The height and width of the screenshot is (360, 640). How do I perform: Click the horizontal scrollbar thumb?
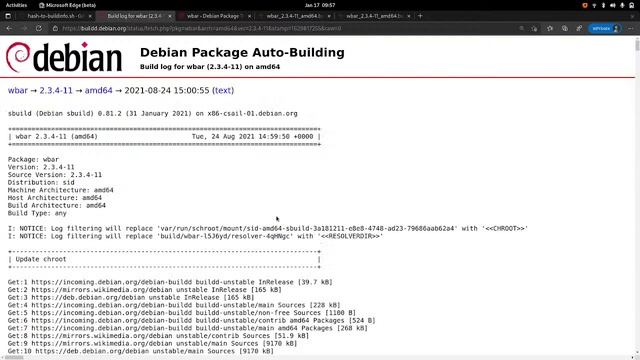coord(13,358)
